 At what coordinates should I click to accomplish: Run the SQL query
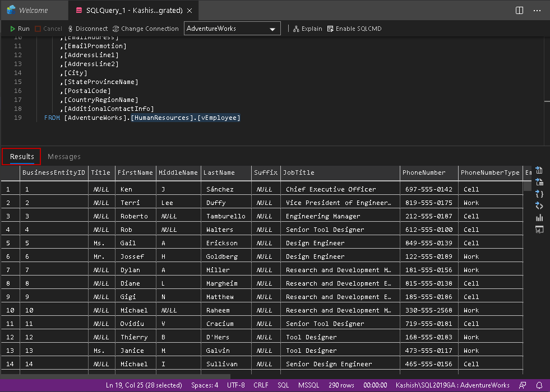tap(20, 29)
